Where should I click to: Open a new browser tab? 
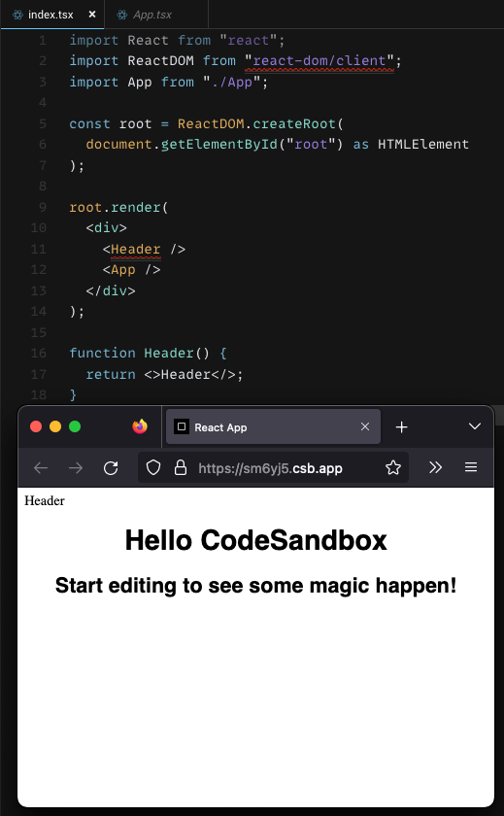coord(401,427)
